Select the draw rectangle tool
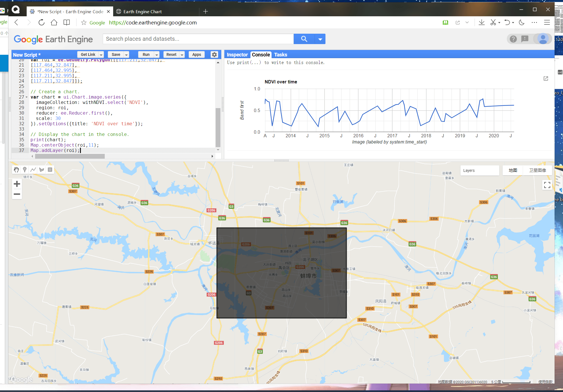The image size is (563, 392). pyautogui.click(x=50, y=170)
